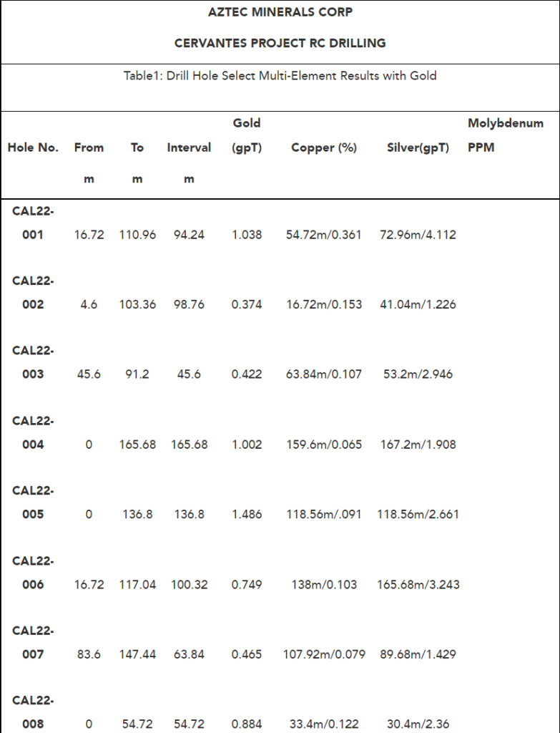Click the Aztec Minerals Corp title
Image resolution: width=560 pixels, height=733 pixels.
280,12
